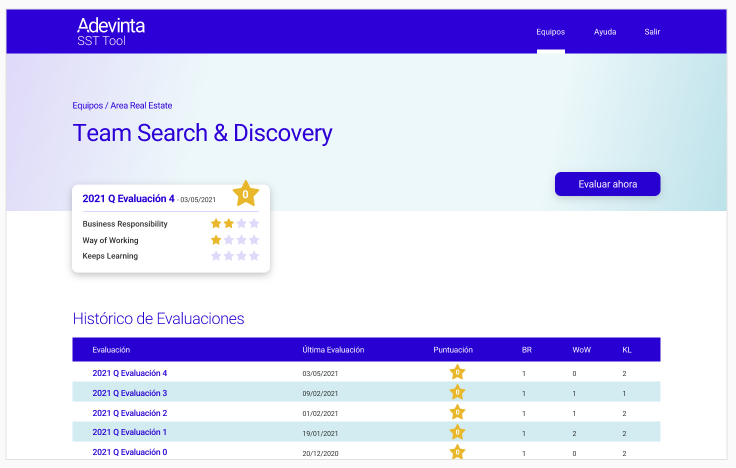736x468 pixels.
Task: Open 2021 Q Evaluación 0 from history table
Action: [x=129, y=452]
